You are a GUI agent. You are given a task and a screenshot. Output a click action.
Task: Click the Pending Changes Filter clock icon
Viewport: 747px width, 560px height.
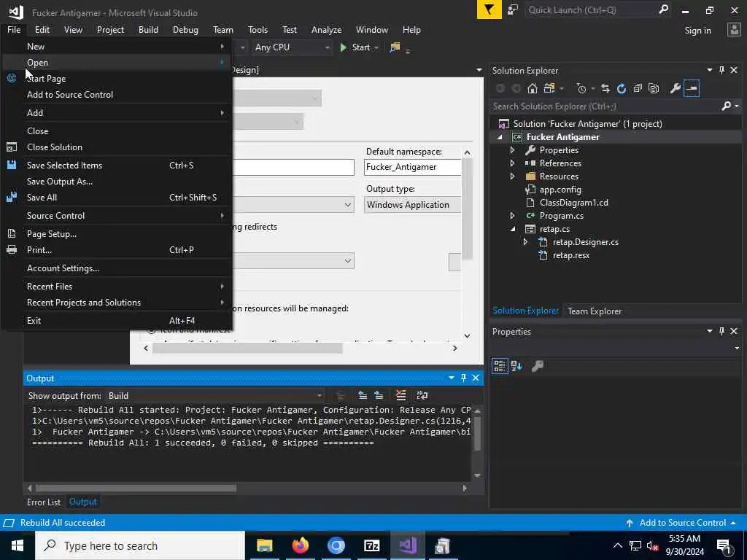pos(581,88)
